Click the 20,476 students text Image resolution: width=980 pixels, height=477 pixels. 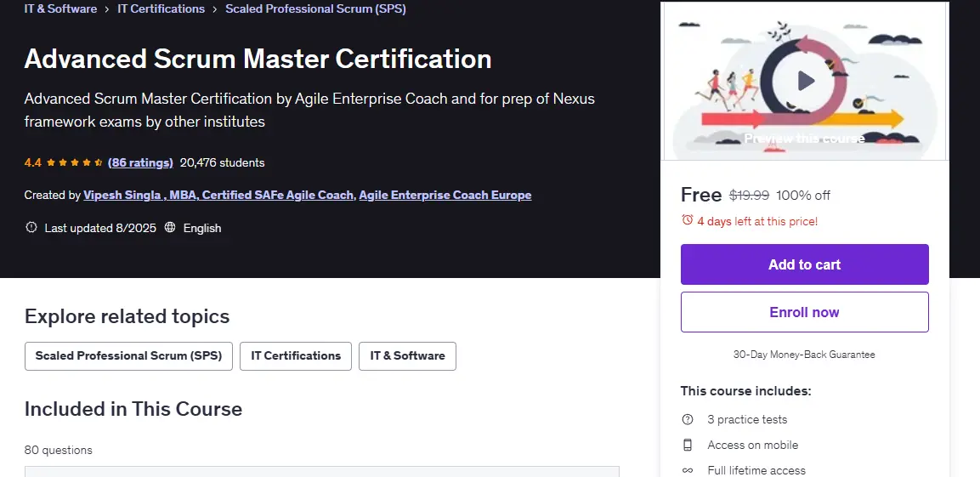[x=222, y=162]
